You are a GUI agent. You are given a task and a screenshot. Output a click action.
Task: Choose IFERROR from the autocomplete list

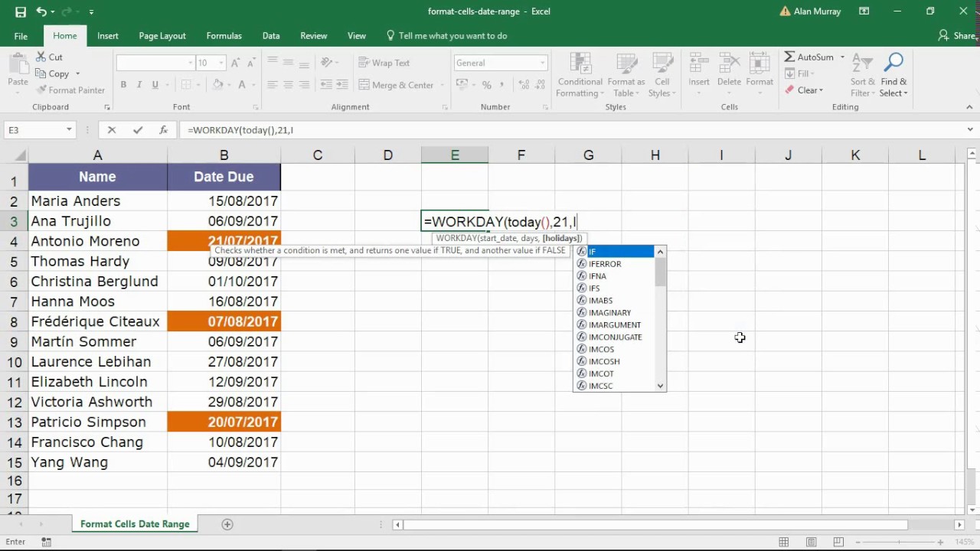[614, 264]
